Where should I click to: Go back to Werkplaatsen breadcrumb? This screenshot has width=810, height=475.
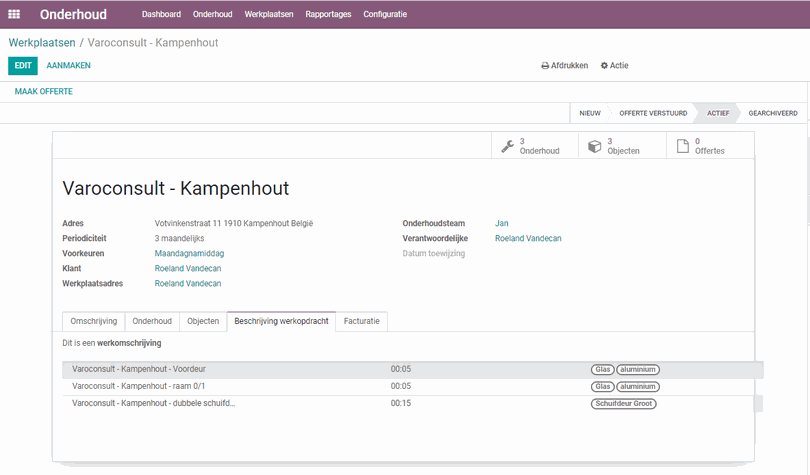42,43
